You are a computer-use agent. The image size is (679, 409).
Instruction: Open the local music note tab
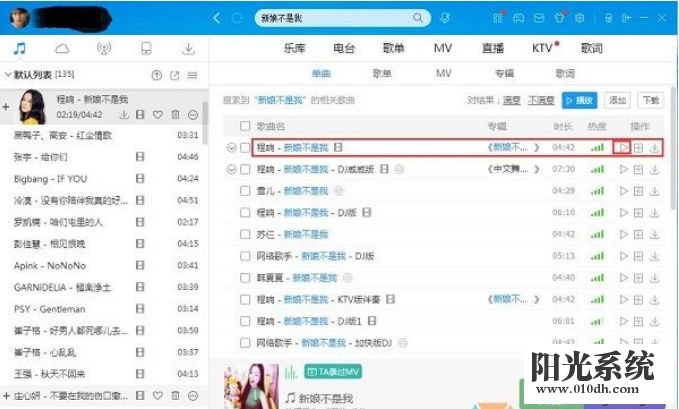(19, 48)
